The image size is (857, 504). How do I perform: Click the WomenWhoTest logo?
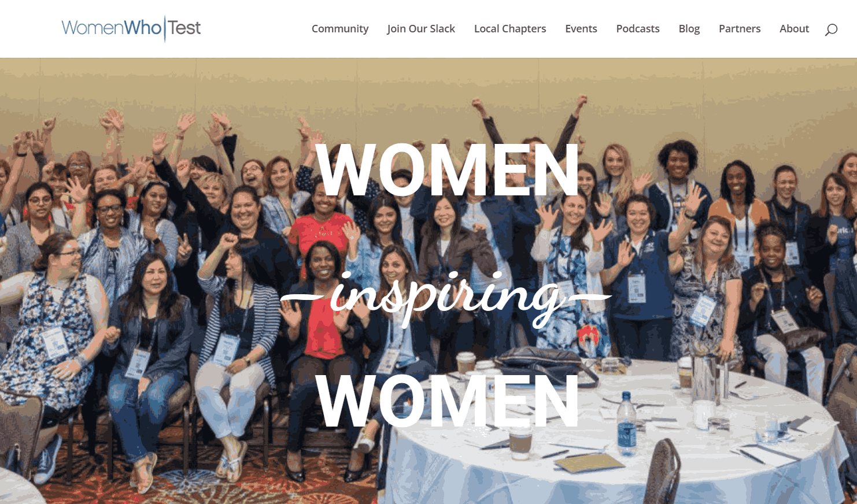coord(131,28)
